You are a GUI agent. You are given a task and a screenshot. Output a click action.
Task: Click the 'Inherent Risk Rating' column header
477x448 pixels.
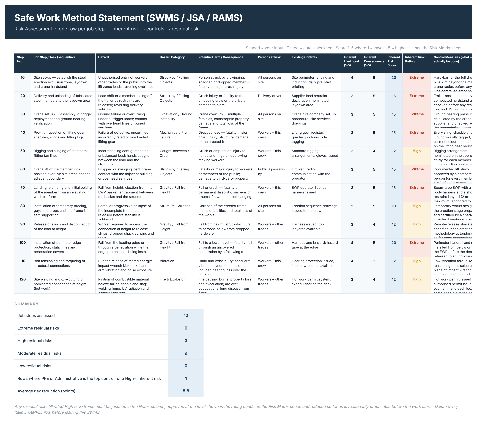(416, 63)
